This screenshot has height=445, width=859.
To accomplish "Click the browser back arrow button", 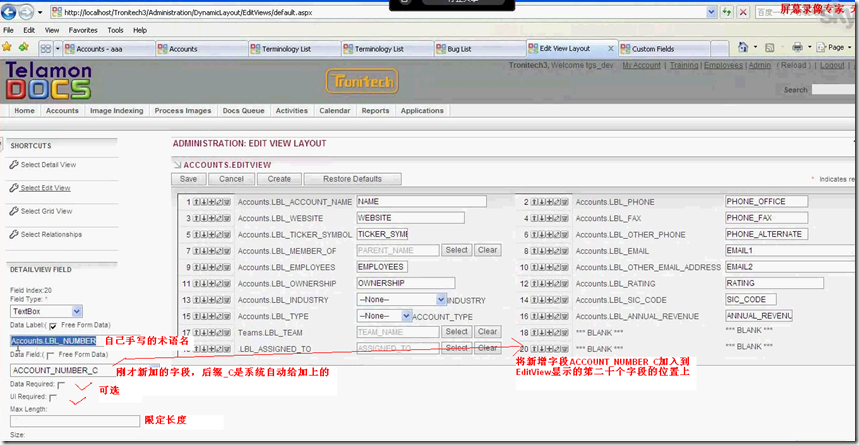I will point(12,12).
